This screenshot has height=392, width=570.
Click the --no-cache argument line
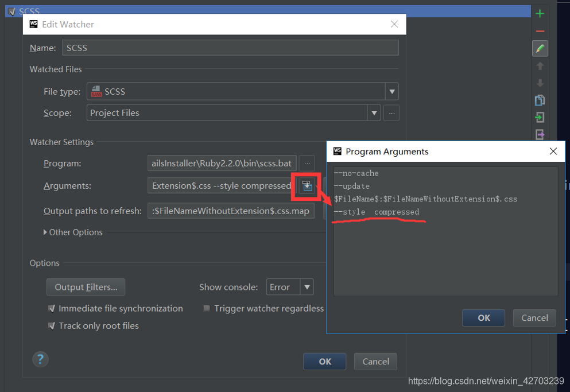point(356,173)
